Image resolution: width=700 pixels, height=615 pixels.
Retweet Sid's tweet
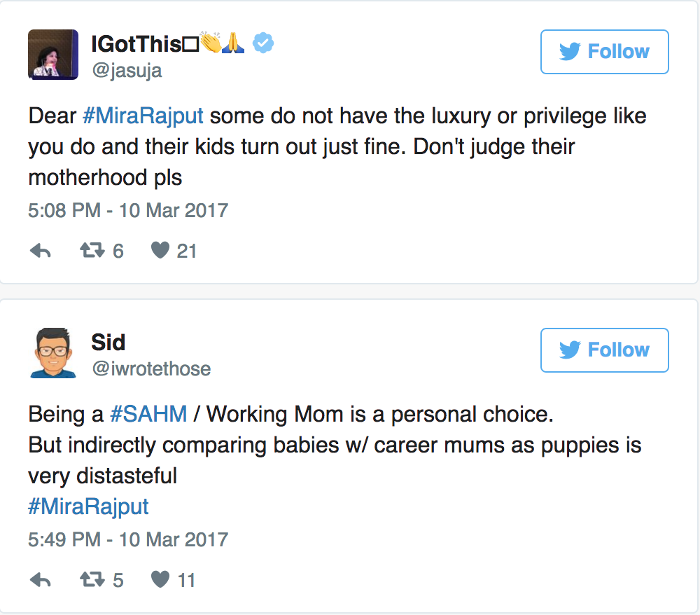pos(91,580)
